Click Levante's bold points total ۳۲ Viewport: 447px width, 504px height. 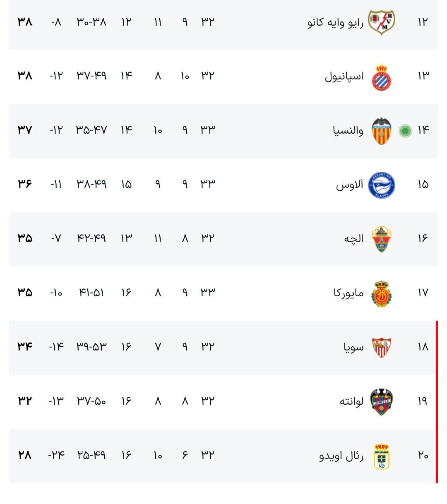coord(25,401)
